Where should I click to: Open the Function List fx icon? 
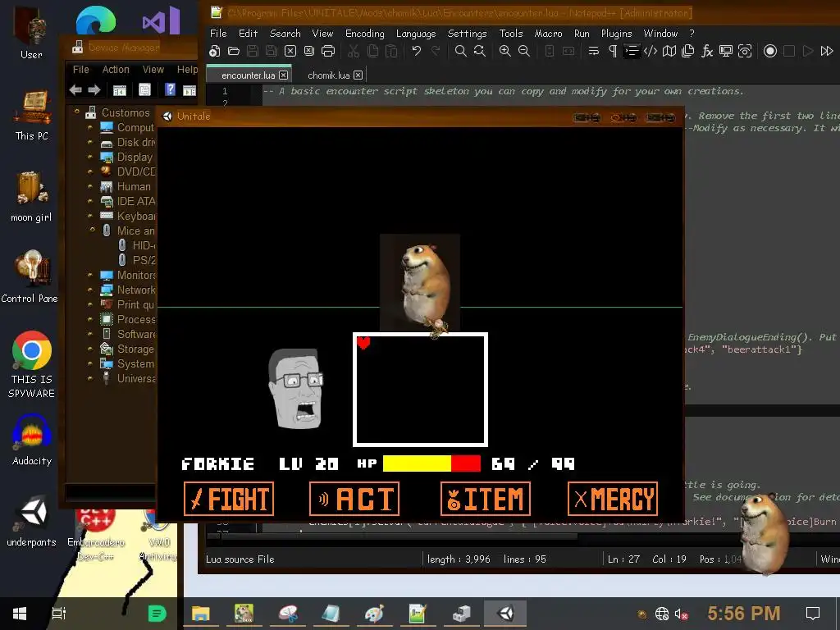click(x=707, y=51)
